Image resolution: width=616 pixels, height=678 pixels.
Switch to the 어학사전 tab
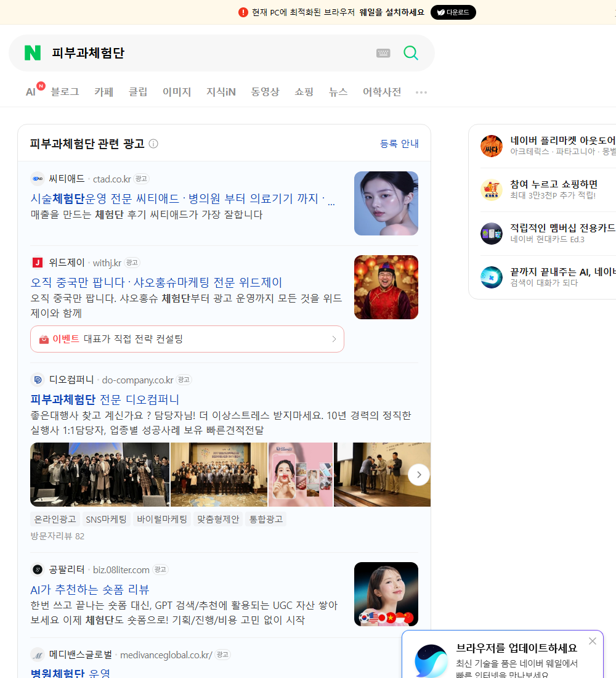[382, 92]
